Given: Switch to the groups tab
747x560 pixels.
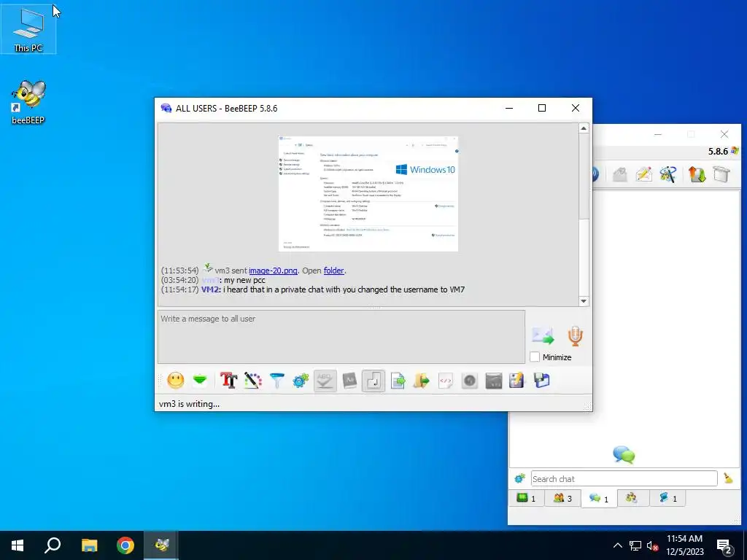Looking at the screenshot, I should tap(632, 498).
